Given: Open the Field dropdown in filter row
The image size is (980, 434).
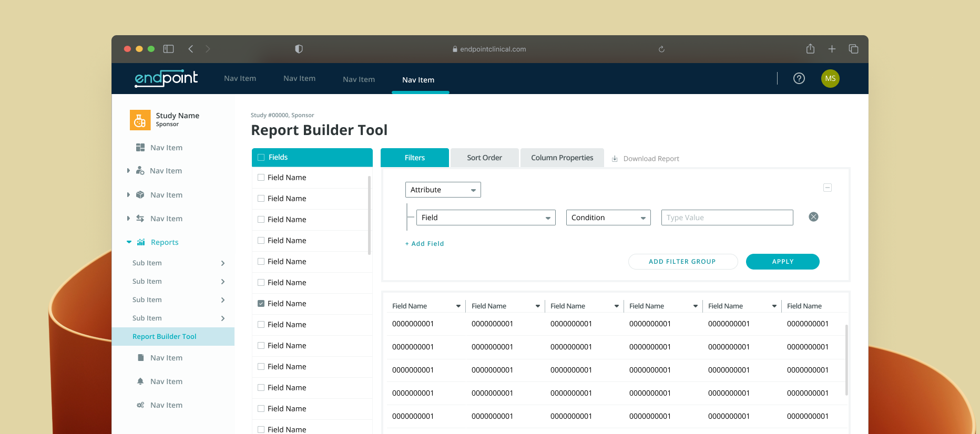Looking at the screenshot, I should coord(486,218).
